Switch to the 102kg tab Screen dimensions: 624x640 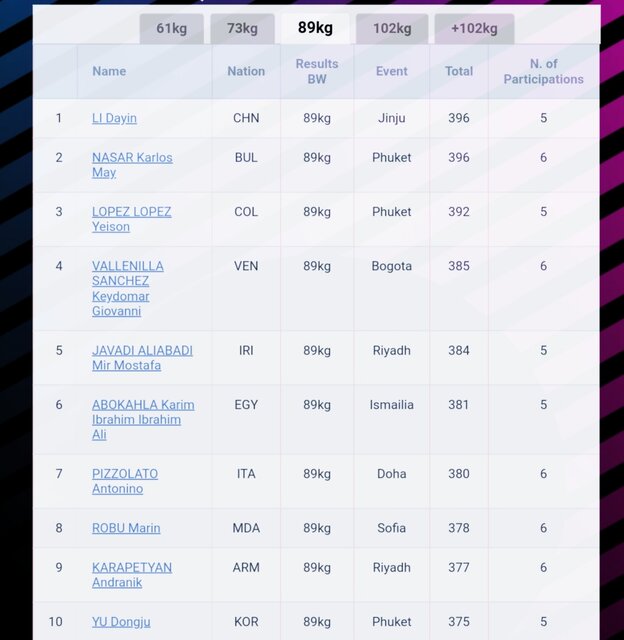tap(392, 28)
